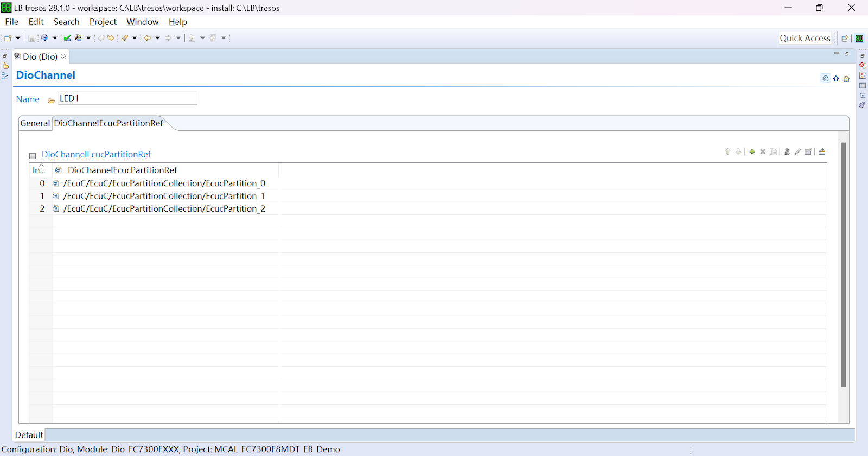Click the folder icon beside Name
The height and width of the screenshot is (456, 868).
51,100
